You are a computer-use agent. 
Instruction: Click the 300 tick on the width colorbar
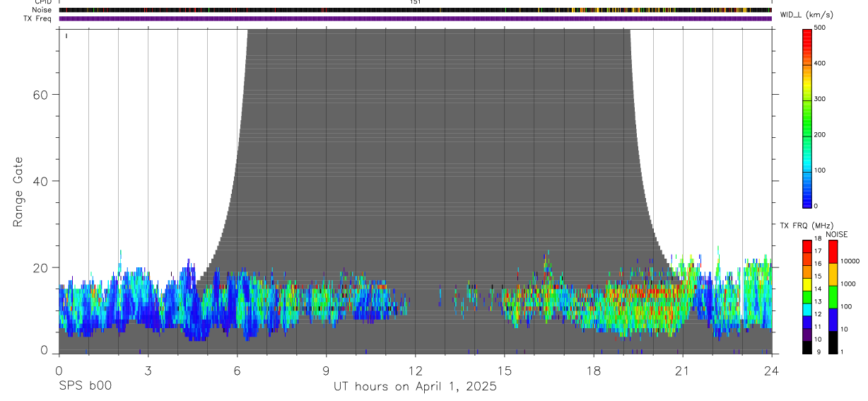[821, 99]
